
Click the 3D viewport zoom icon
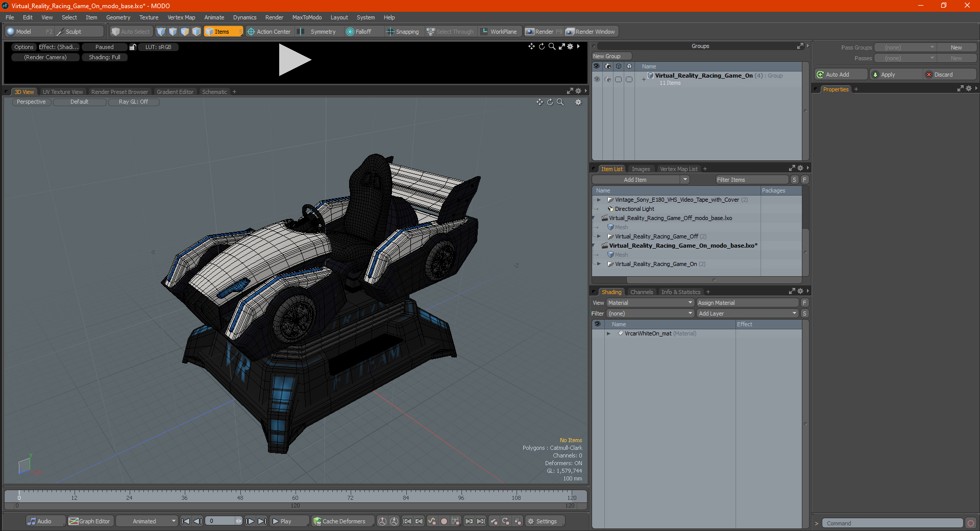coord(560,102)
